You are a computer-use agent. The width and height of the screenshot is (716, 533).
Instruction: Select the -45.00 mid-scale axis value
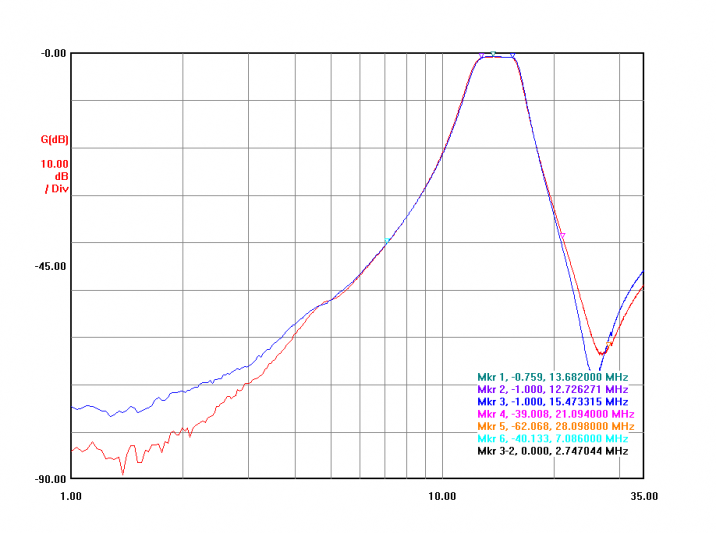click(x=50, y=266)
